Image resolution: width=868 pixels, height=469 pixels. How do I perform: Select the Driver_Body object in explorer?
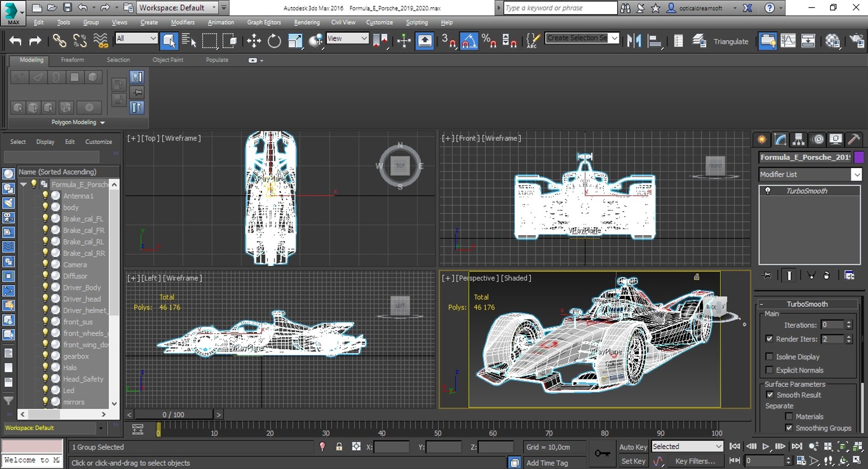click(x=82, y=287)
